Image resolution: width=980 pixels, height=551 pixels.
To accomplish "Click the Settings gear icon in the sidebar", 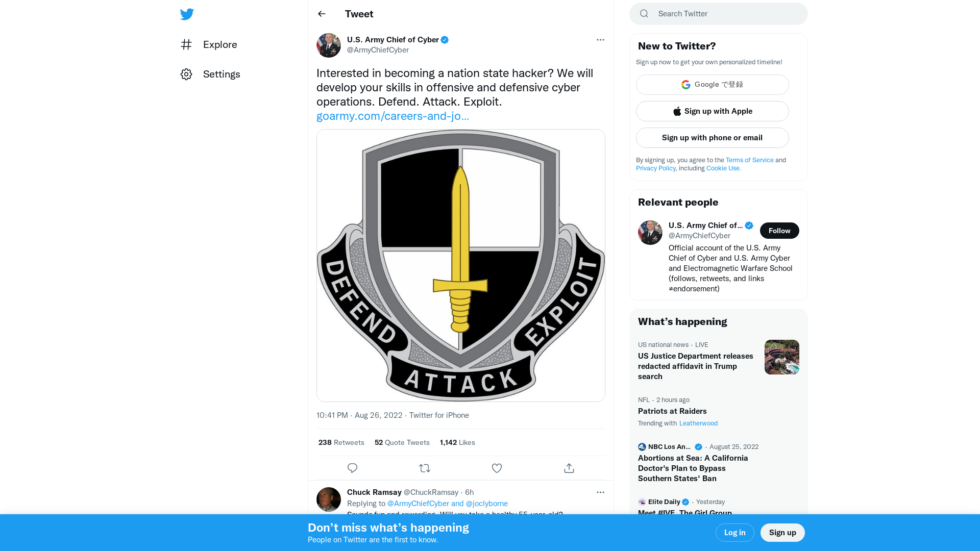I will click(186, 74).
